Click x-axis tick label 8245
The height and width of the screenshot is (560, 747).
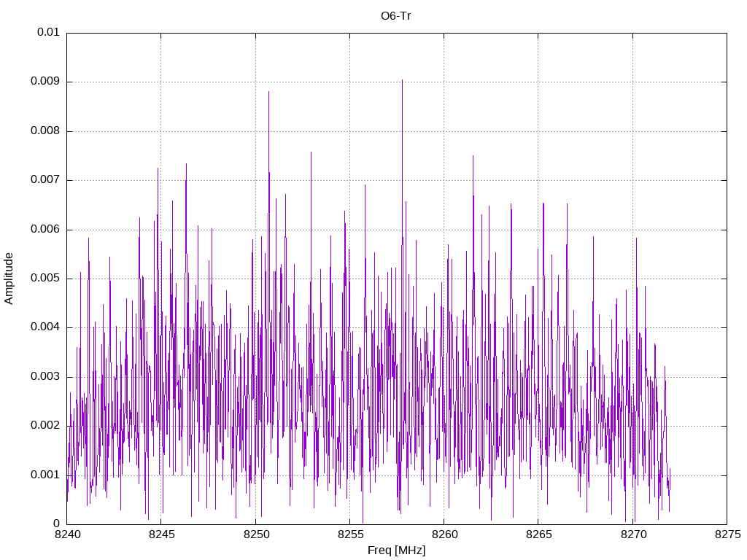pos(161,534)
